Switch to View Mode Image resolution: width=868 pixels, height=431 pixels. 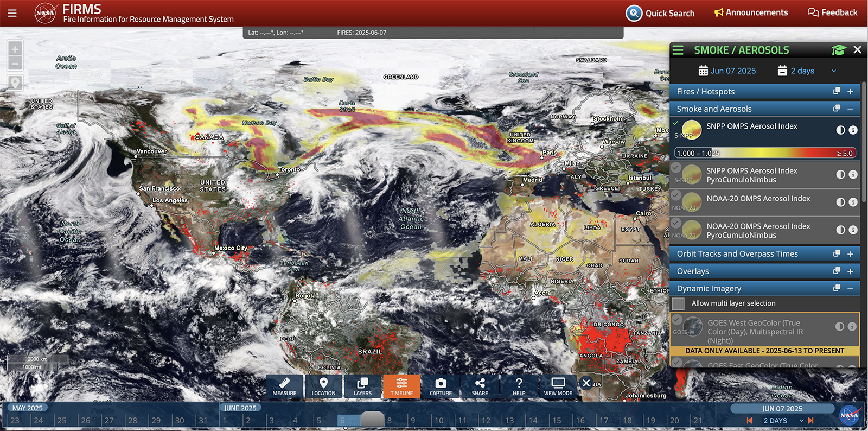click(x=558, y=386)
